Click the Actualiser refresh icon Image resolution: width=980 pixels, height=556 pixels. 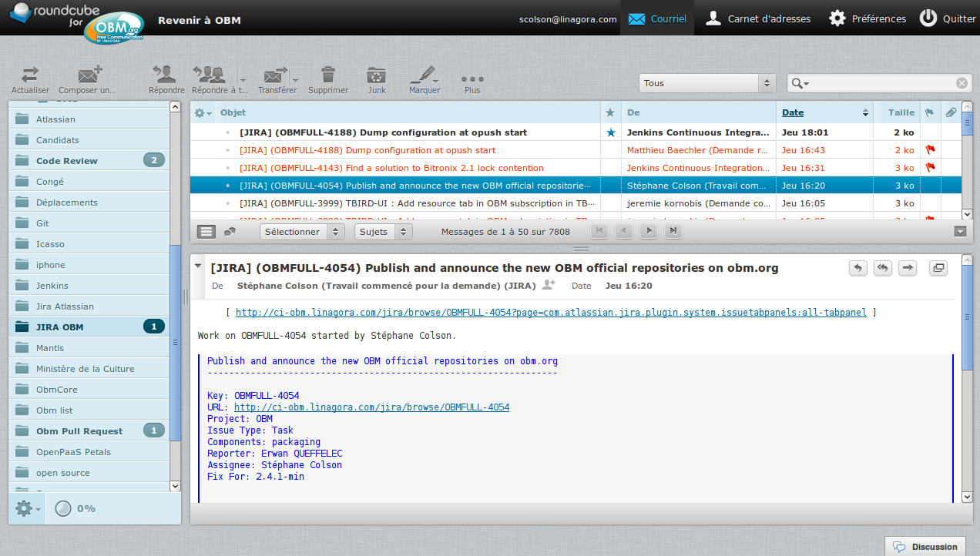click(x=30, y=75)
